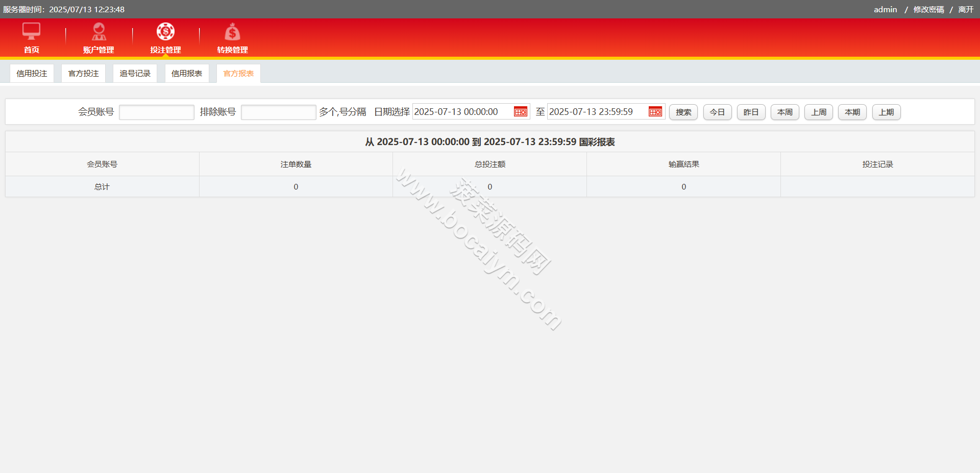
Task: Switch to the 信用投注 tab
Action: (x=32, y=74)
